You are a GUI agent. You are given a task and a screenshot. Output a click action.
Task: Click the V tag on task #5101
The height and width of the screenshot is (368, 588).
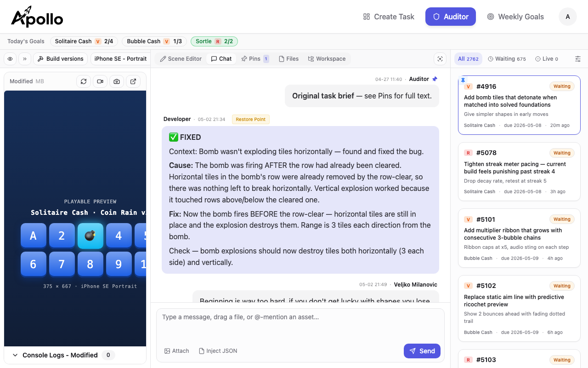pos(468,219)
